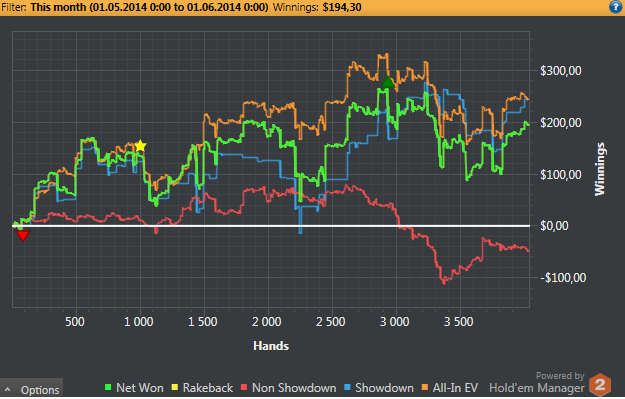
Task: Toggle the Showdown legend entry
Action: 379,388
